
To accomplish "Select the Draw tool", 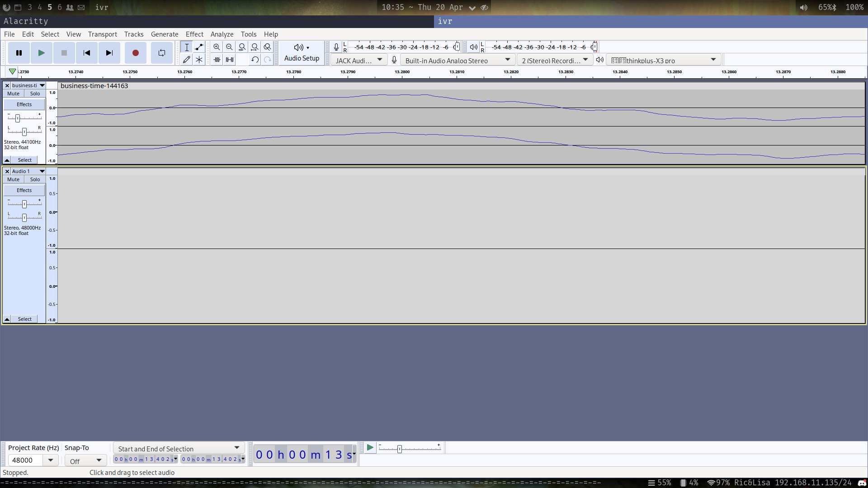I will click(x=186, y=59).
